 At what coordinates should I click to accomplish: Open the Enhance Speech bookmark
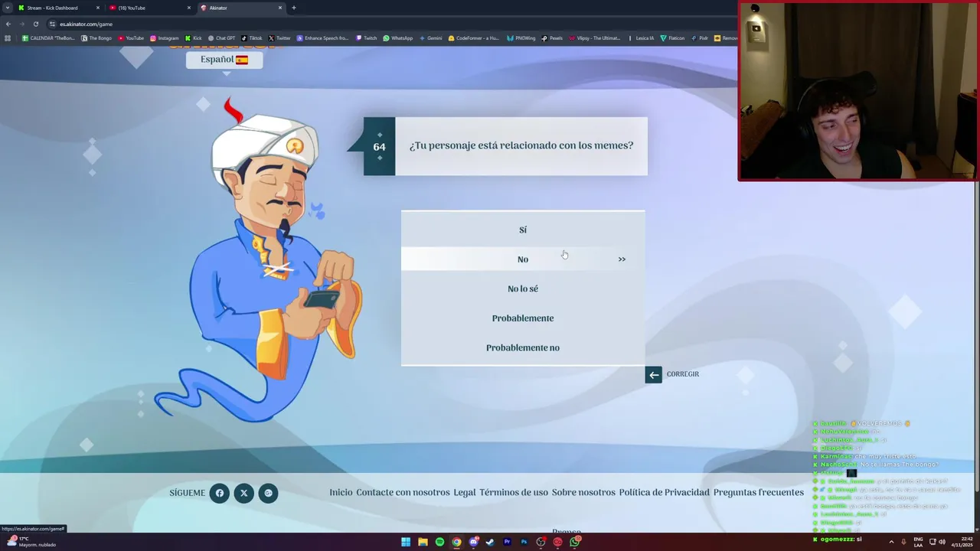click(x=322, y=38)
